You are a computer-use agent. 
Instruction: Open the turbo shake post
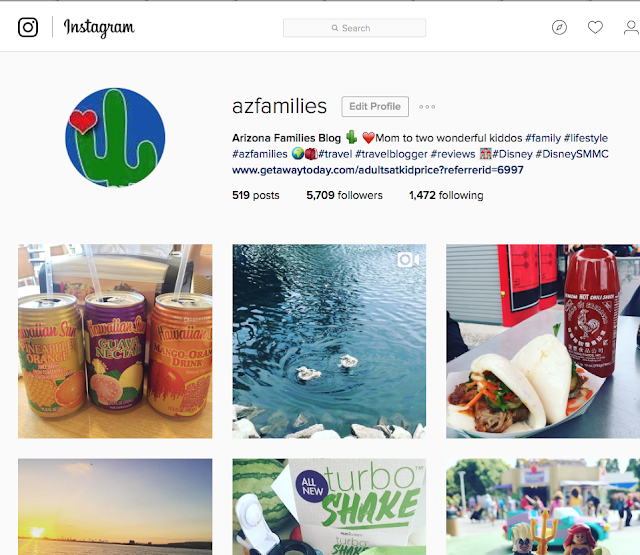click(x=329, y=506)
